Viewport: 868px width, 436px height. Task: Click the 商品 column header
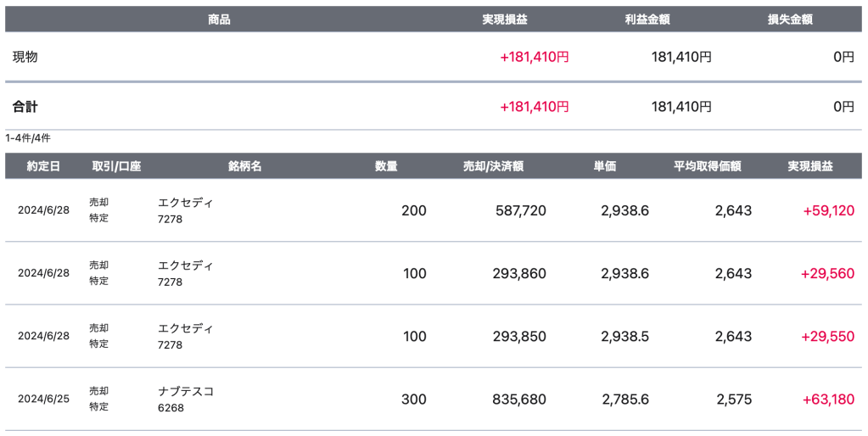coord(219,20)
